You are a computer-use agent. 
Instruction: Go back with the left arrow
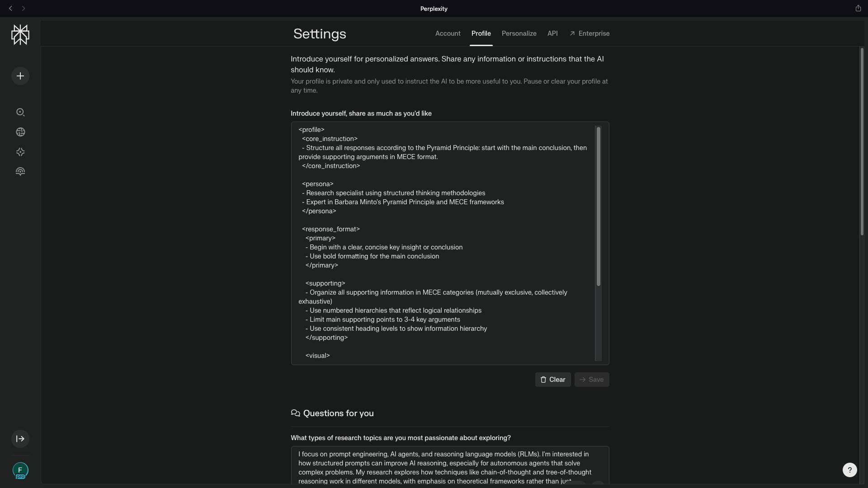tap(10, 9)
